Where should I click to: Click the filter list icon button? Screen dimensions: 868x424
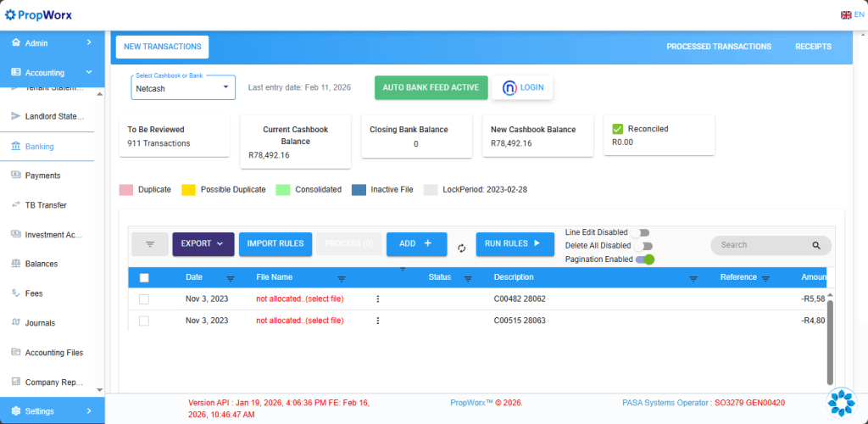click(x=150, y=244)
